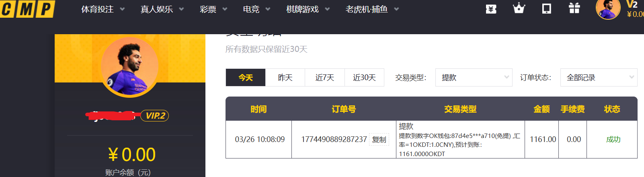Open the VIP crown icon
This screenshot has height=177, width=644.
click(x=519, y=8)
